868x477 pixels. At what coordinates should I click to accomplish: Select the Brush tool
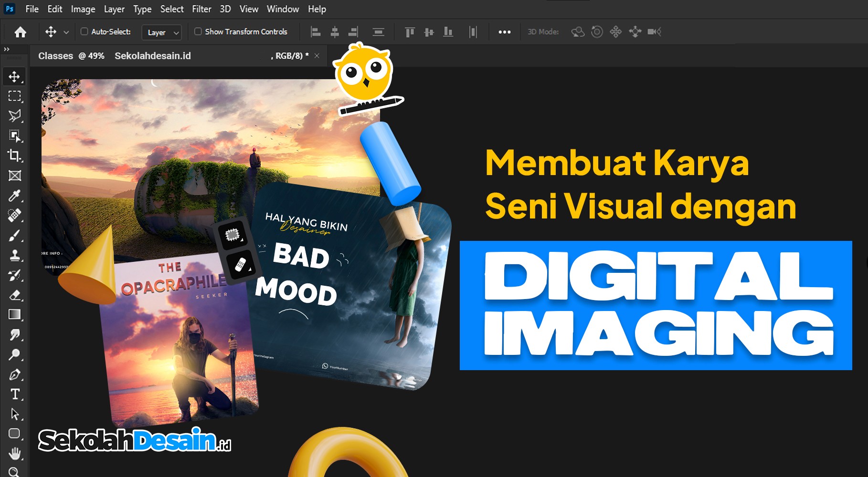point(14,235)
